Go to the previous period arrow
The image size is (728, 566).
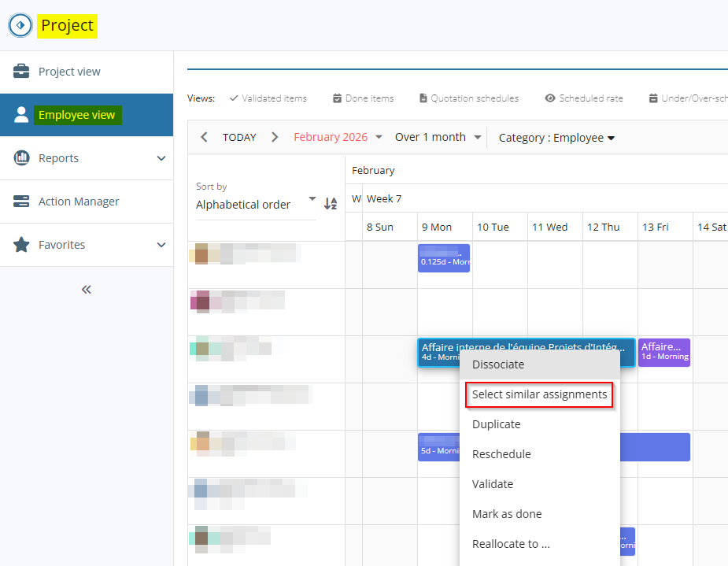204,137
